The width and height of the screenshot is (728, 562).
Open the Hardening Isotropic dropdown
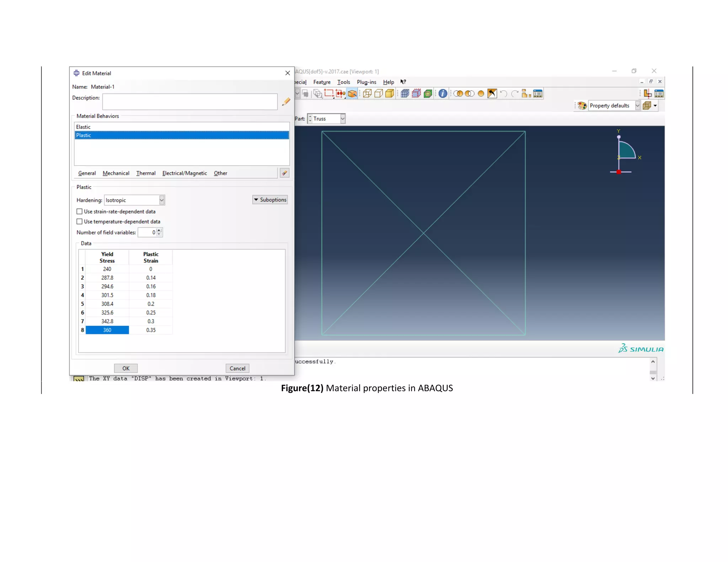(x=162, y=200)
